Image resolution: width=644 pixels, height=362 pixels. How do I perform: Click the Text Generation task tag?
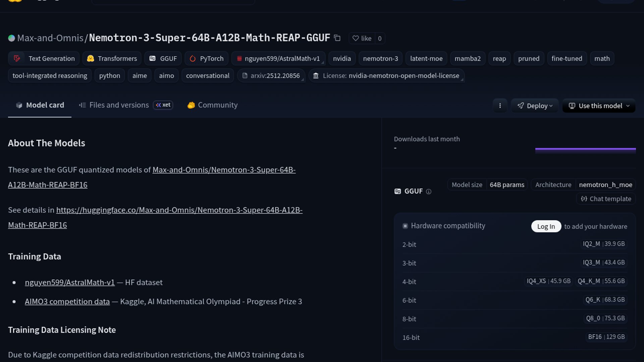[x=44, y=58]
